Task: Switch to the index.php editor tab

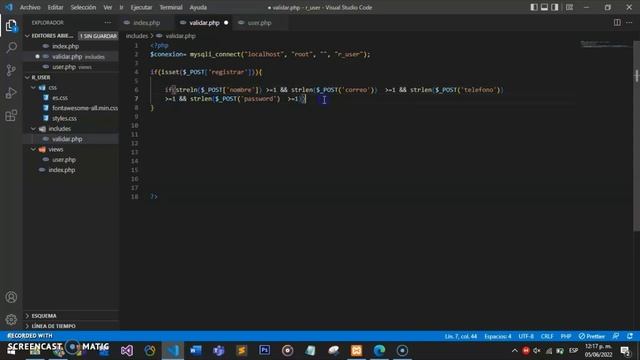Action: (146, 23)
